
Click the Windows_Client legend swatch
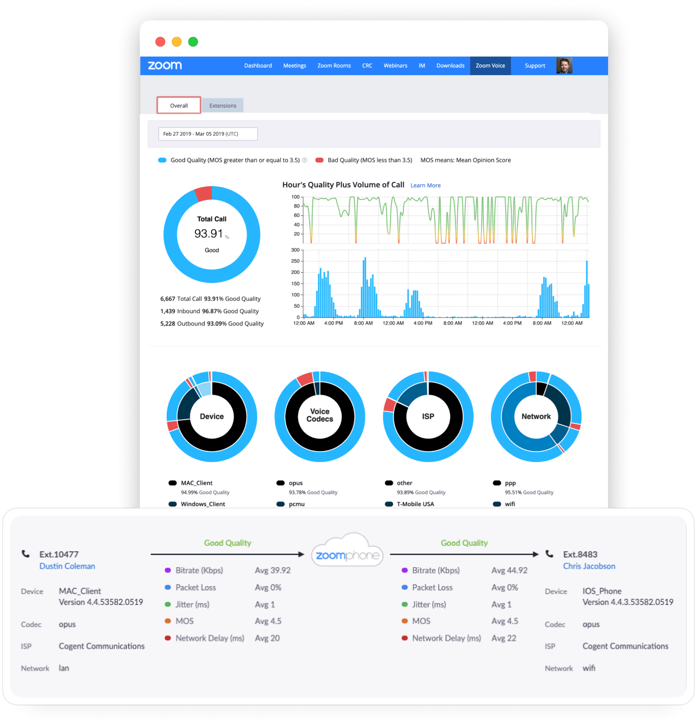click(172, 504)
